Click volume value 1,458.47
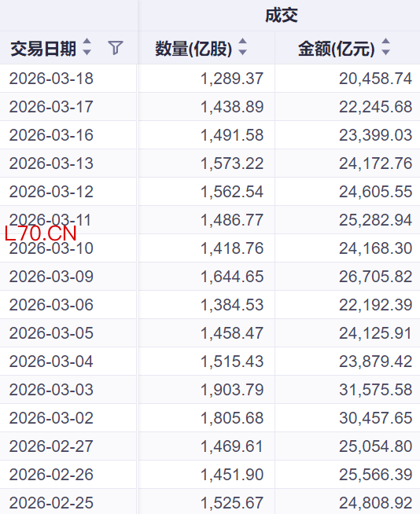 pos(232,333)
